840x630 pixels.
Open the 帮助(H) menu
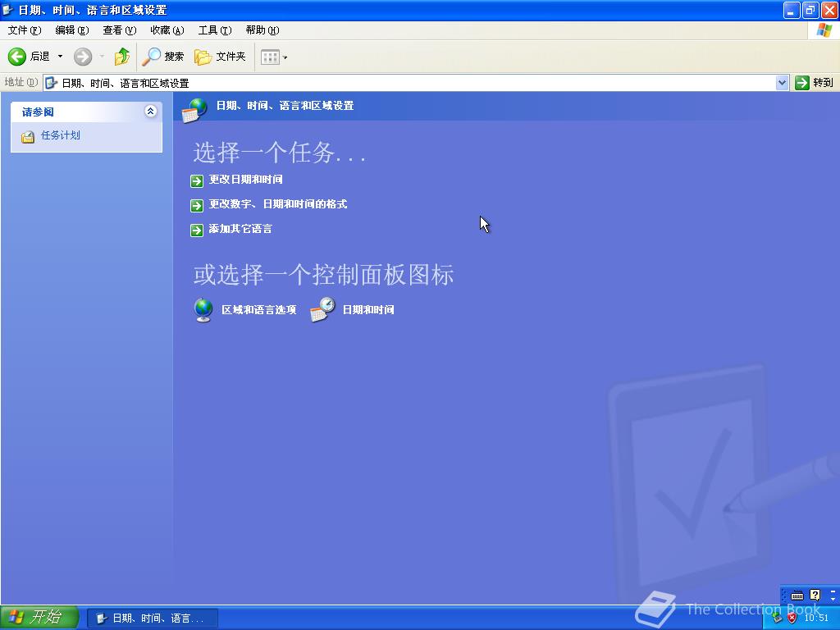(x=262, y=30)
